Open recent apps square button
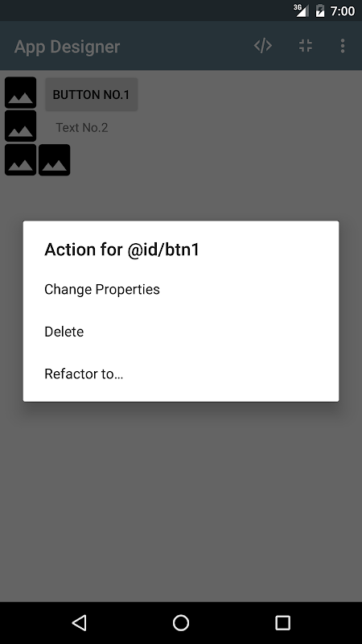 pyautogui.click(x=282, y=622)
